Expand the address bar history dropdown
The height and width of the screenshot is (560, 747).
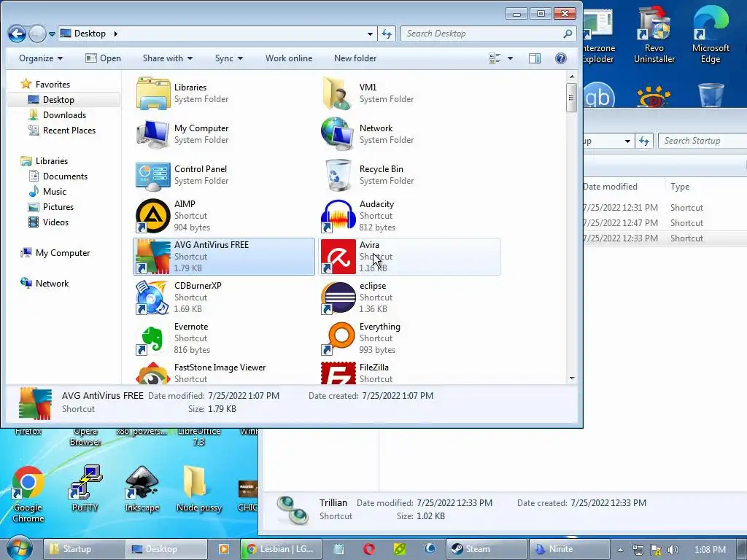click(370, 34)
